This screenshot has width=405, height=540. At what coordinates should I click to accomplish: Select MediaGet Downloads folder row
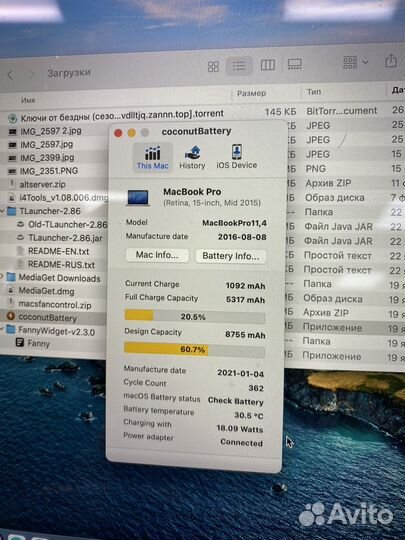tap(60, 278)
